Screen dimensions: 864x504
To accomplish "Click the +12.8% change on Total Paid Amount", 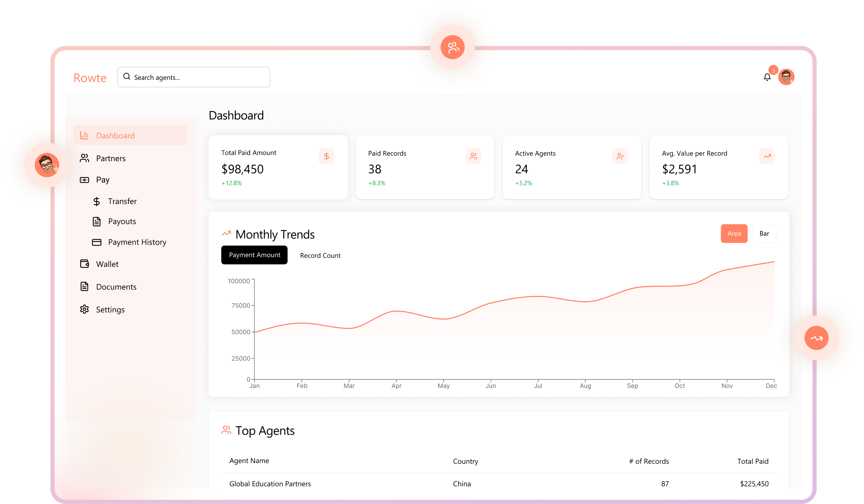I will (232, 183).
